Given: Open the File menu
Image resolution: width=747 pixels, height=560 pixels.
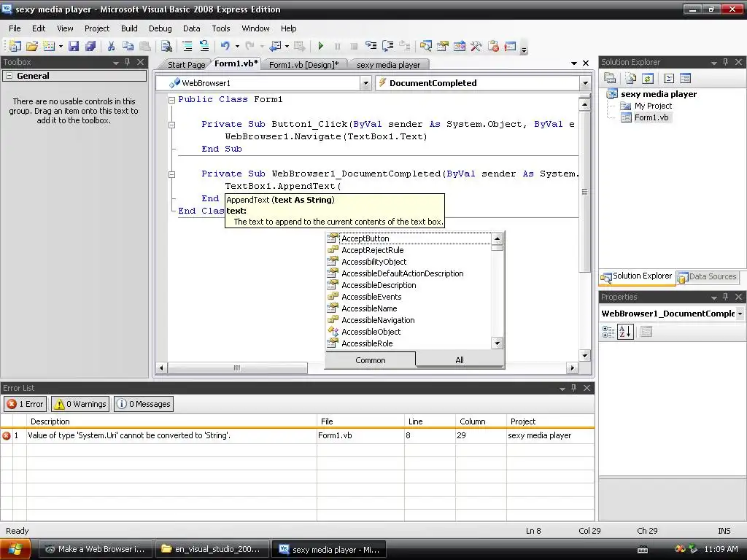Looking at the screenshot, I should tap(15, 28).
